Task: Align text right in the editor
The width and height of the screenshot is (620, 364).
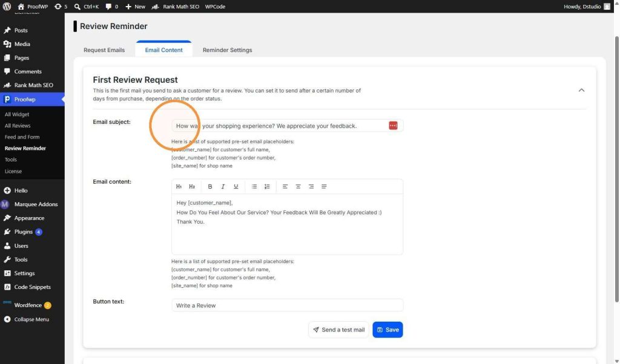Action: tap(311, 186)
